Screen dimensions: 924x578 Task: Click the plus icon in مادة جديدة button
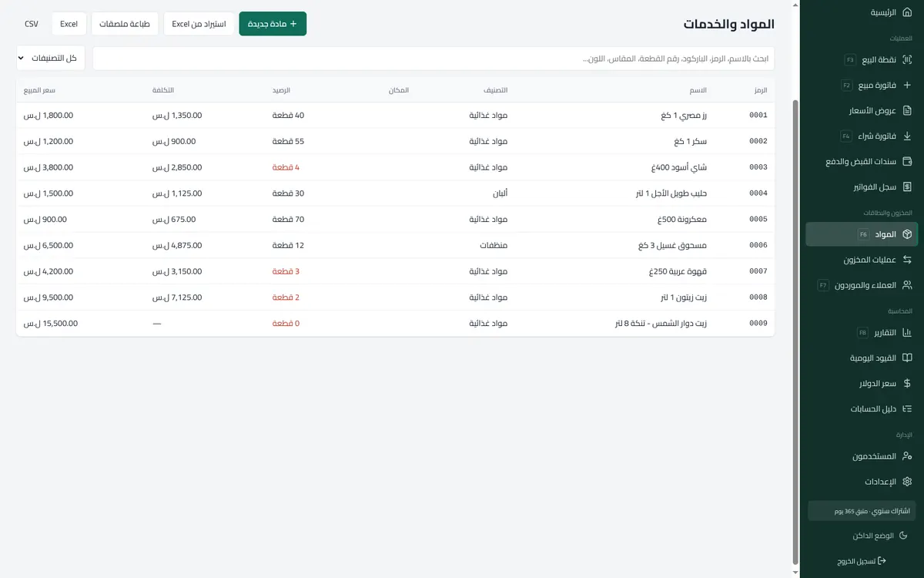293,24
